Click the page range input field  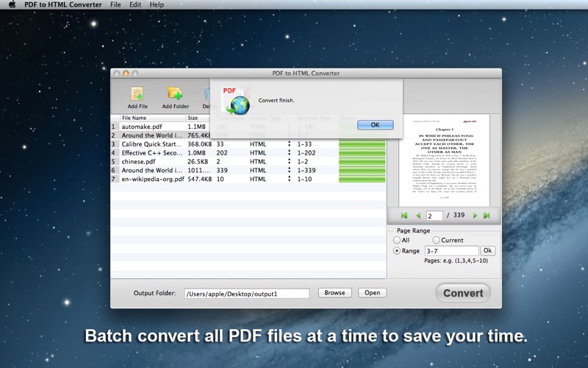[451, 251]
